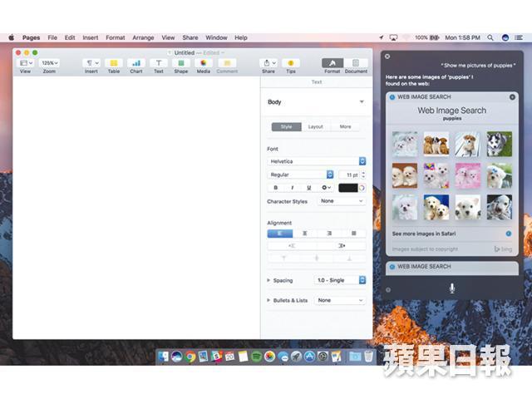Open the Regular typeface dropdown
The width and height of the screenshot is (532, 399).
click(300, 175)
